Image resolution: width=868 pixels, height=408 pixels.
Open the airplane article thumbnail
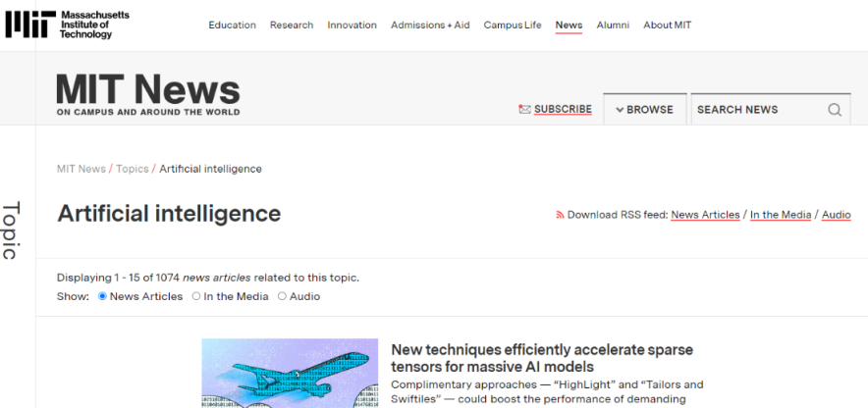(290, 374)
